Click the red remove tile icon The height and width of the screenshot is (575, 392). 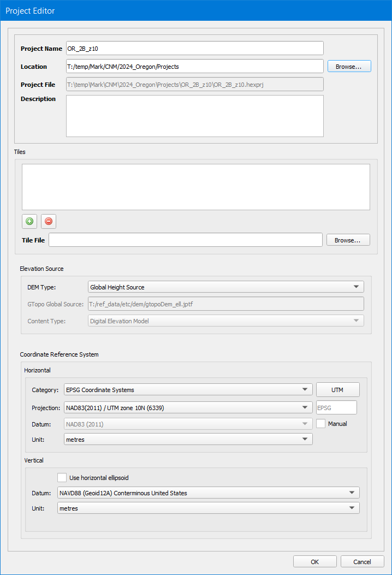(49, 221)
